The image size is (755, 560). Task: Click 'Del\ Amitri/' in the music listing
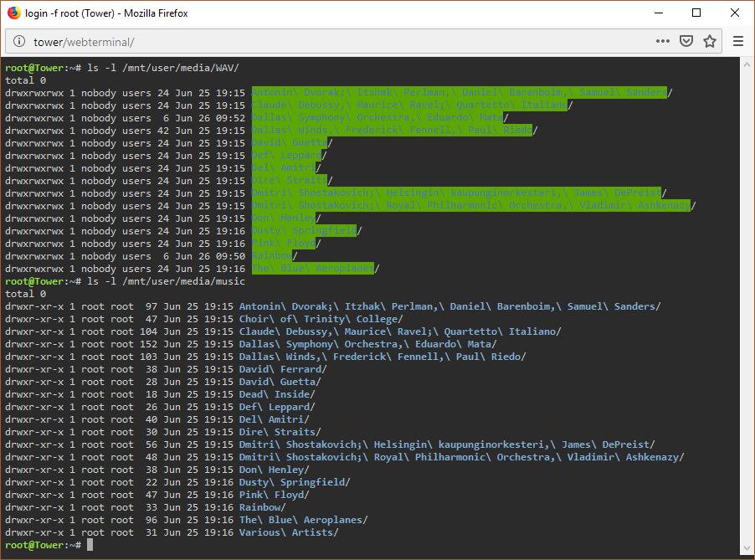point(275,420)
